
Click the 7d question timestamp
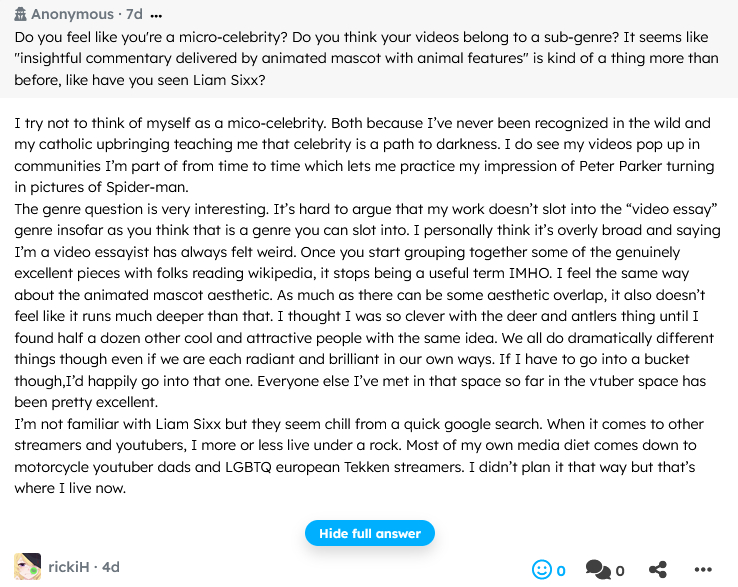coord(132,15)
